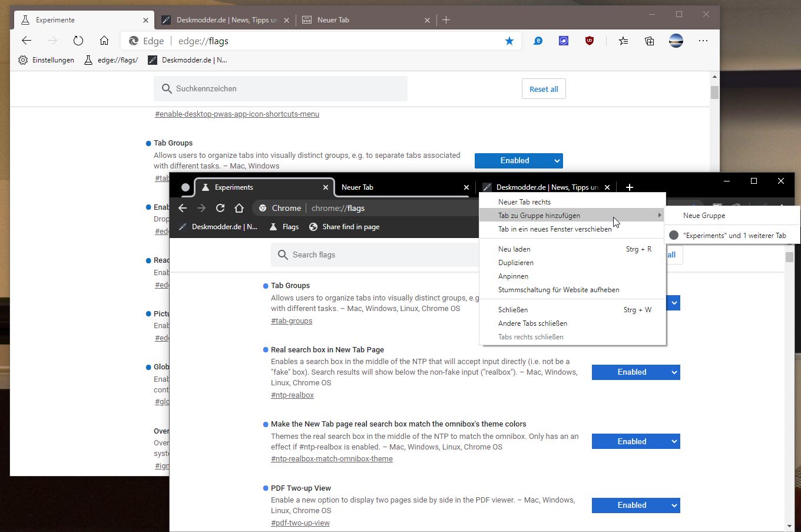Refresh the page in the Edge window
The image size is (801, 532).
pos(78,41)
